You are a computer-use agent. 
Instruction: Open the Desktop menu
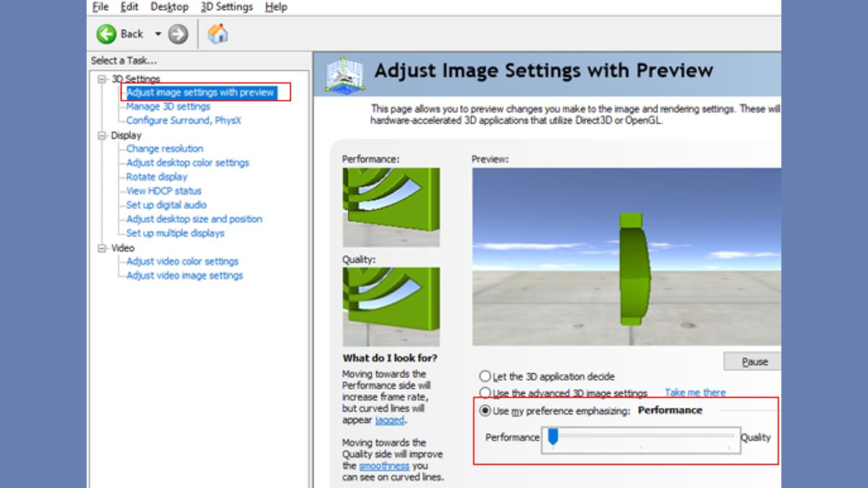click(169, 7)
